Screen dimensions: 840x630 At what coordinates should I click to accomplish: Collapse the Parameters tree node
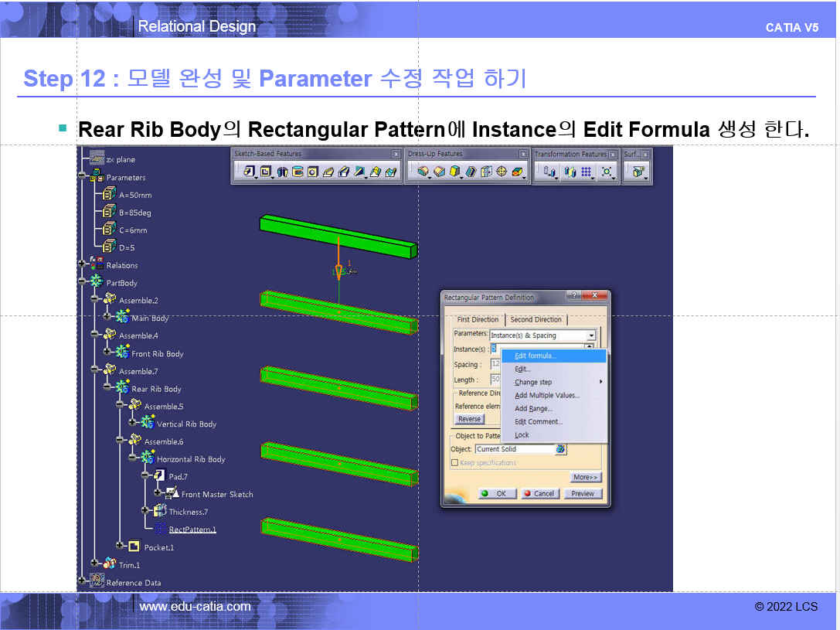pyautogui.click(x=82, y=177)
